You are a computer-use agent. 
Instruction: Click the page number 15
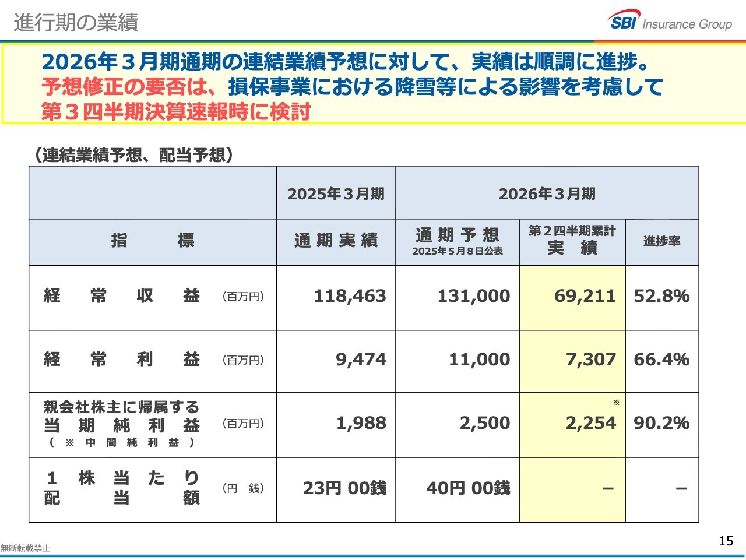point(726,541)
